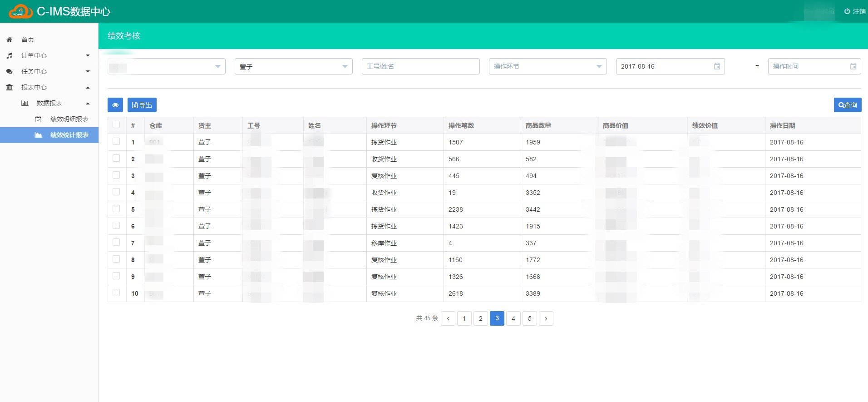Open the 操作环节 dropdown
Screen dimensions: 868x402
point(548,66)
